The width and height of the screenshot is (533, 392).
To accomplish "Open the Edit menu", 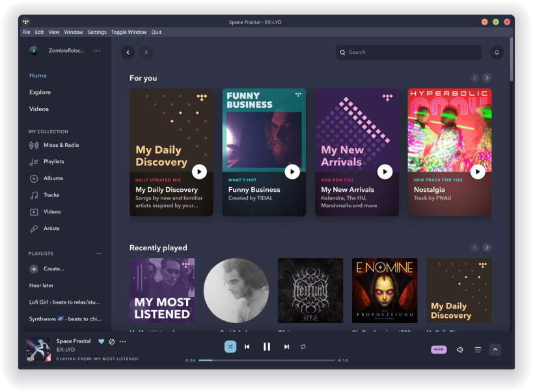I will (39, 32).
